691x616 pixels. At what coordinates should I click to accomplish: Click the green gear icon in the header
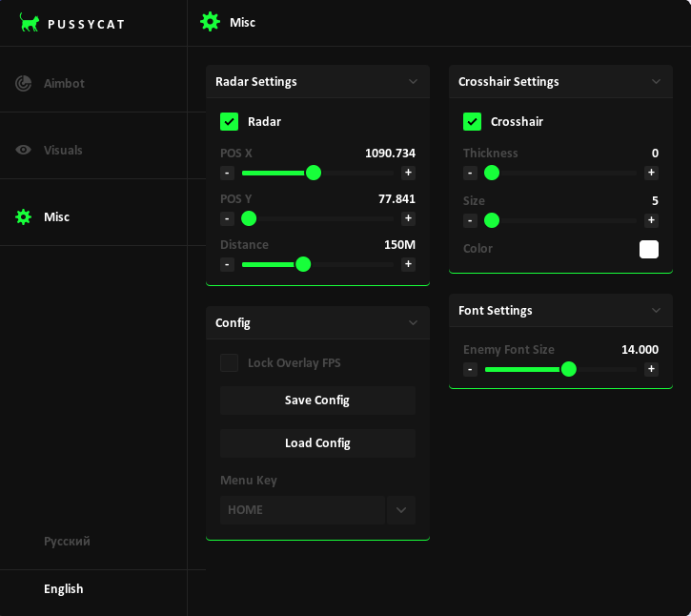(210, 22)
